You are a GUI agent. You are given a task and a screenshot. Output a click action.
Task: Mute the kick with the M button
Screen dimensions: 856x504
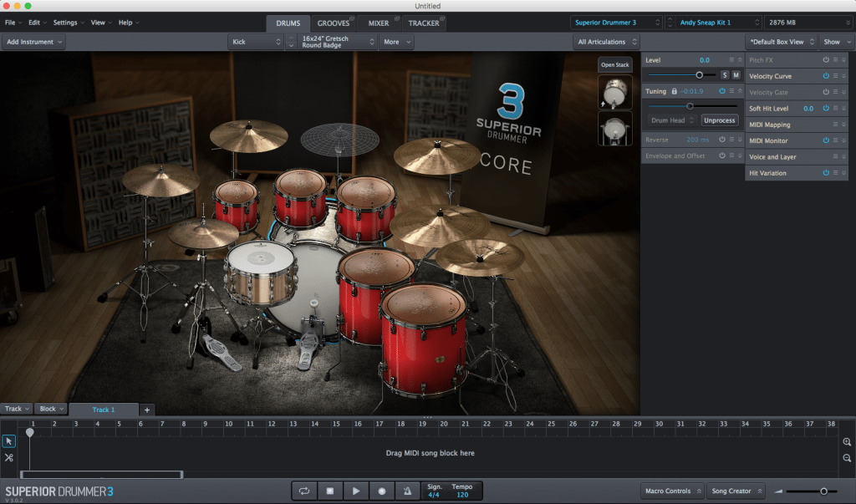tap(736, 75)
